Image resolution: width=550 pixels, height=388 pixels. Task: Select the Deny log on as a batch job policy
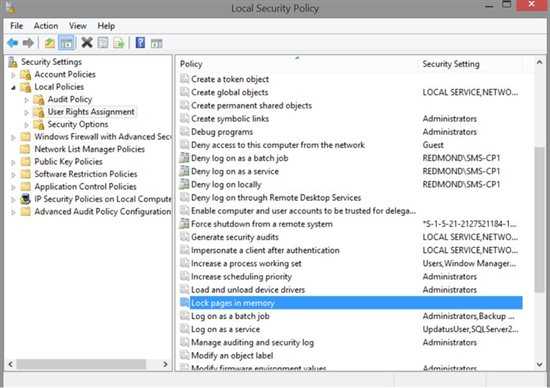pos(240,158)
